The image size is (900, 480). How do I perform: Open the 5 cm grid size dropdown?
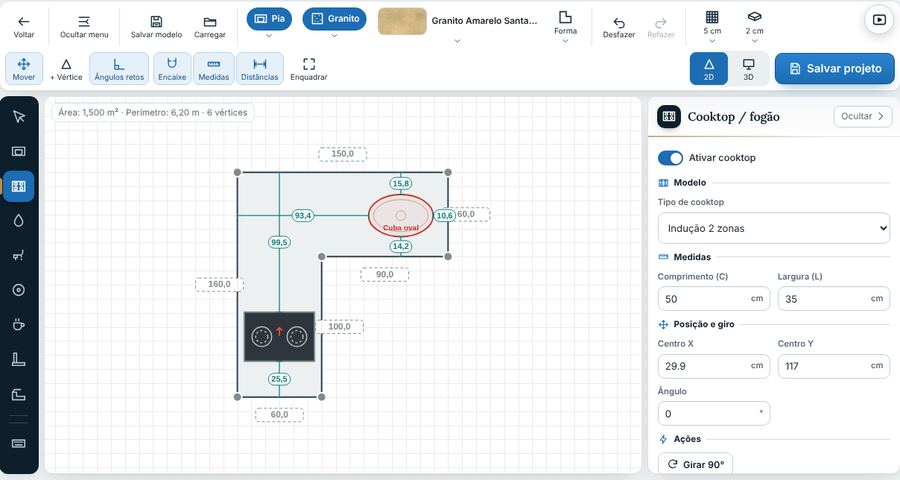712,27
